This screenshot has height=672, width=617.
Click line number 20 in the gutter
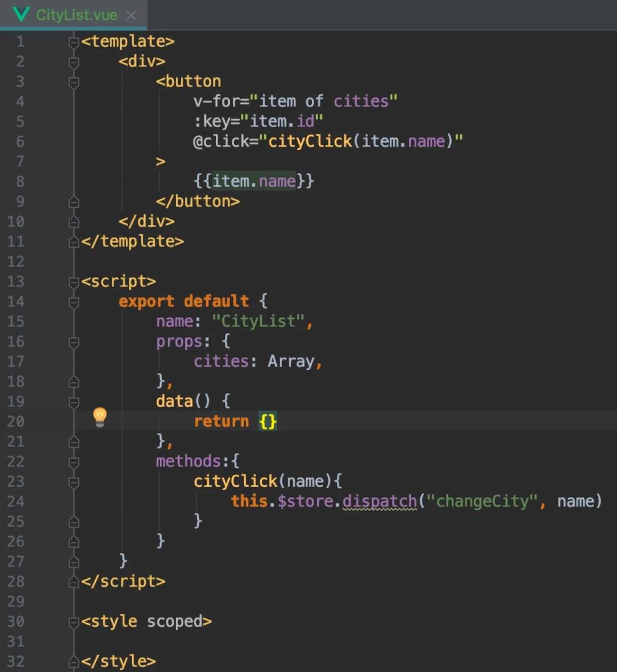(x=16, y=422)
